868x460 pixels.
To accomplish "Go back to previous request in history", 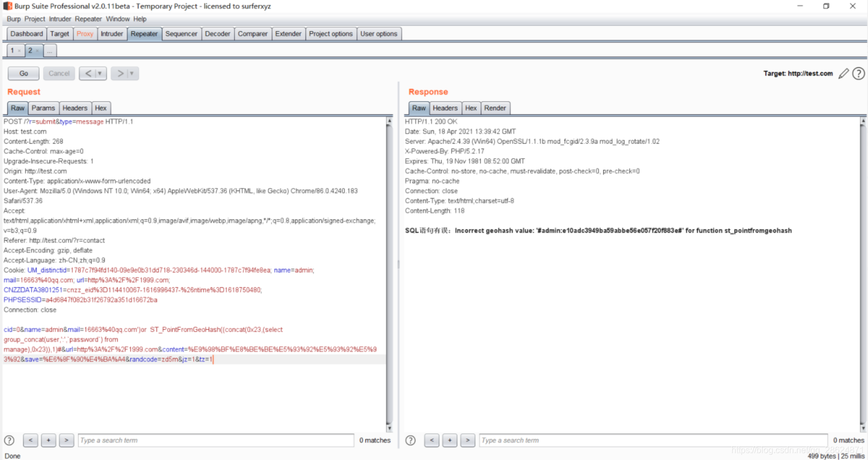I will (x=88, y=73).
